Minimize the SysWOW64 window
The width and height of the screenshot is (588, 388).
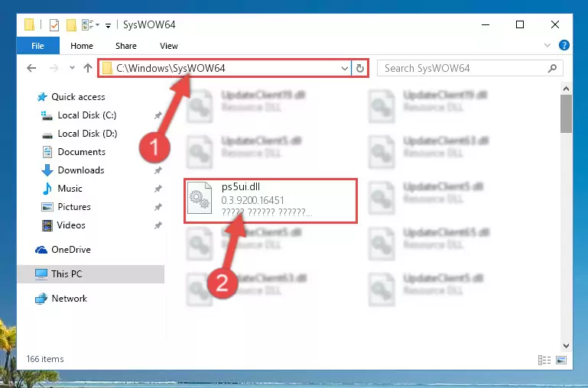[486, 24]
